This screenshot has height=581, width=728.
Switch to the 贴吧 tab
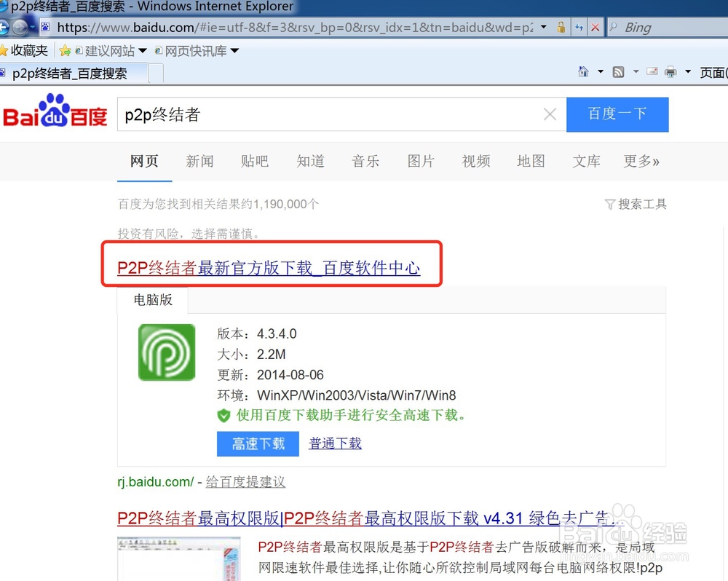254,161
